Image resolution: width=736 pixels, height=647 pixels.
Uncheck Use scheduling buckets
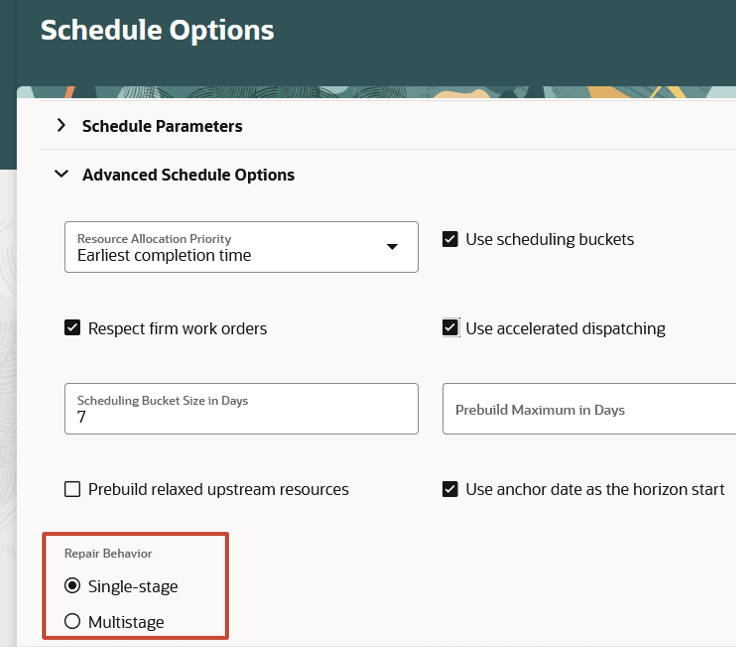pos(450,239)
